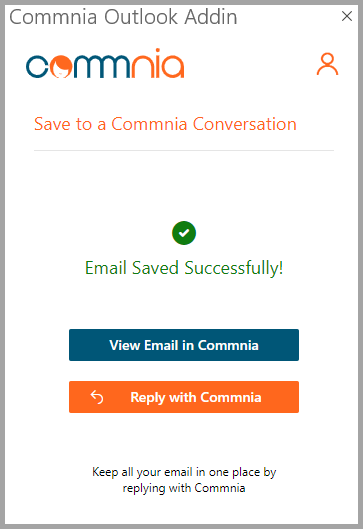The image size is (363, 529).
Task: Click the "Commnia Outlook Addin" pane title
Action: pos(123,17)
